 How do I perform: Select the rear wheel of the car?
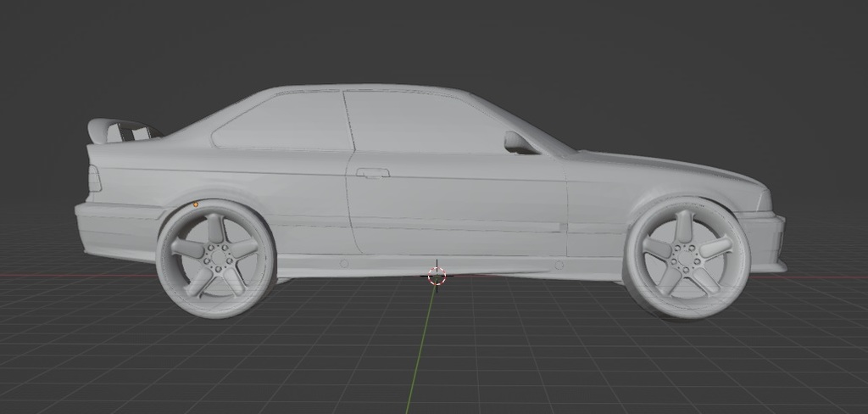215,260
